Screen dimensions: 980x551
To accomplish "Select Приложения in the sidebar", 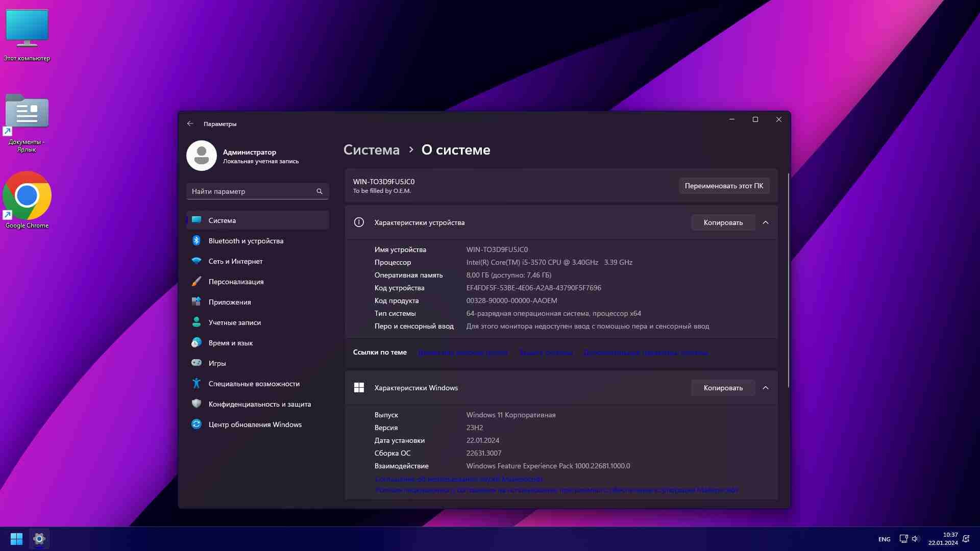I will click(x=258, y=302).
